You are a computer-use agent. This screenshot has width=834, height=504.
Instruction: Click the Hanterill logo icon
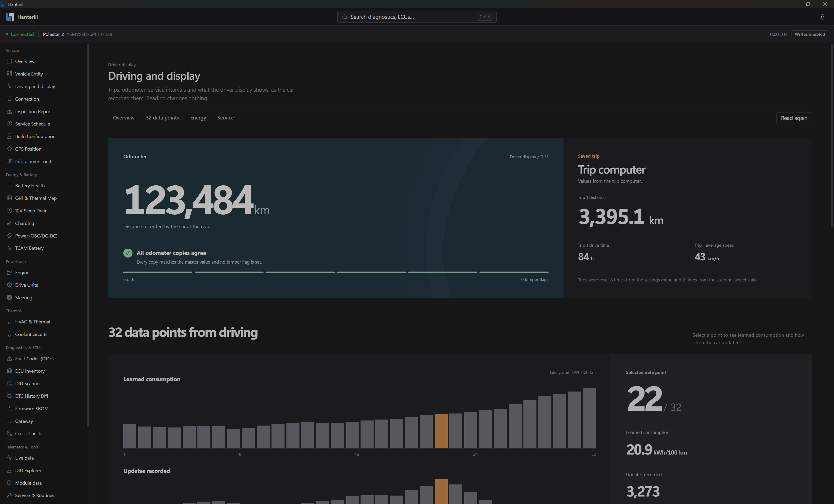click(10, 17)
